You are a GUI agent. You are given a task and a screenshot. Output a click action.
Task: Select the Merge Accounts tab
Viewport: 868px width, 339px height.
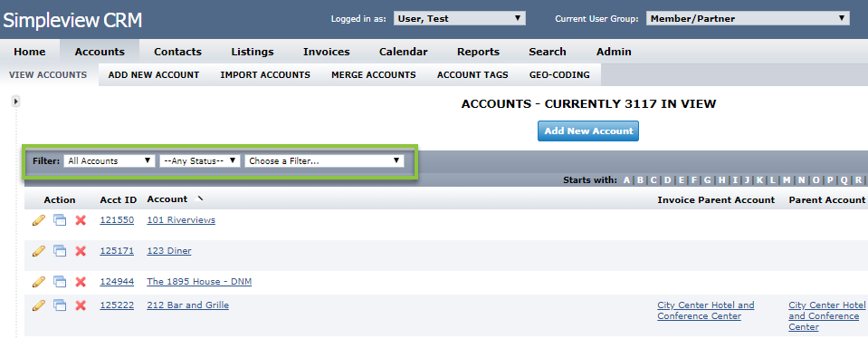(x=374, y=74)
